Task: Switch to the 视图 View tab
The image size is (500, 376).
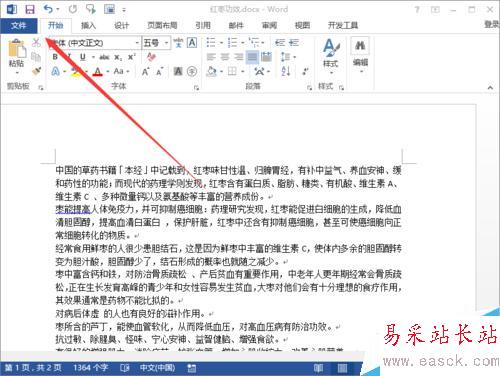Action: pyautogui.click(x=302, y=26)
